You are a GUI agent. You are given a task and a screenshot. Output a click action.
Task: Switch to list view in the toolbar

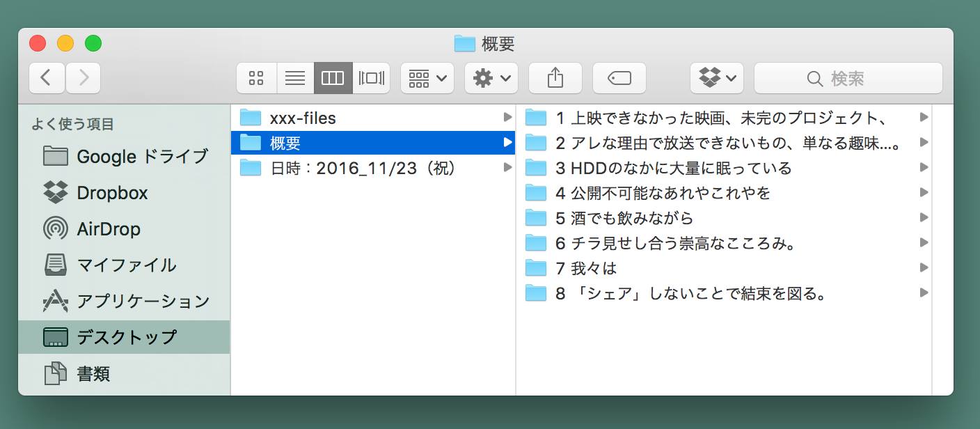pos(295,78)
